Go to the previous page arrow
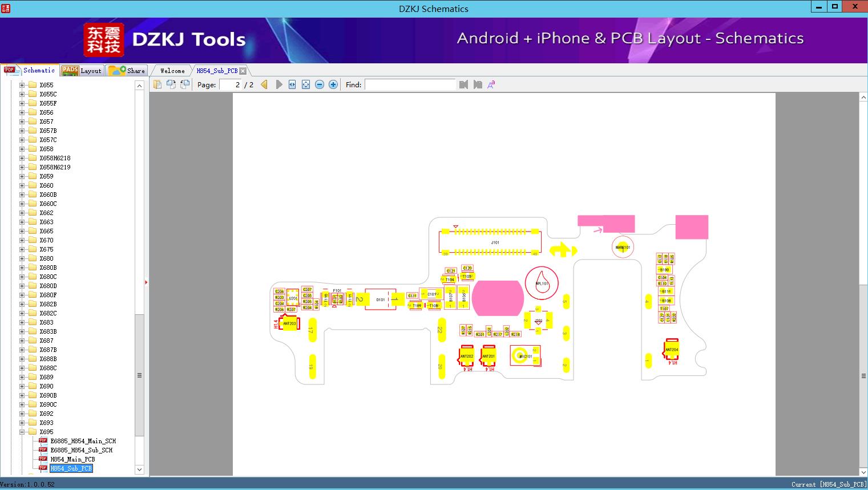The width and height of the screenshot is (868, 490). click(x=264, y=84)
